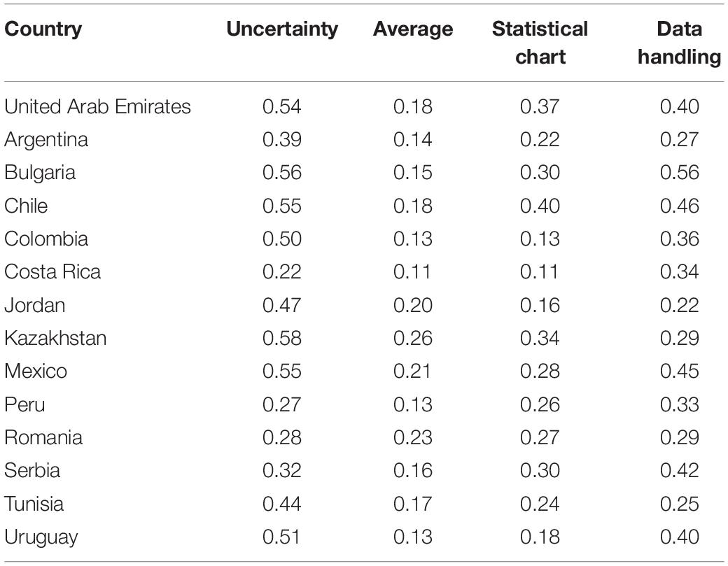Click the Country column header

click(x=43, y=29)
